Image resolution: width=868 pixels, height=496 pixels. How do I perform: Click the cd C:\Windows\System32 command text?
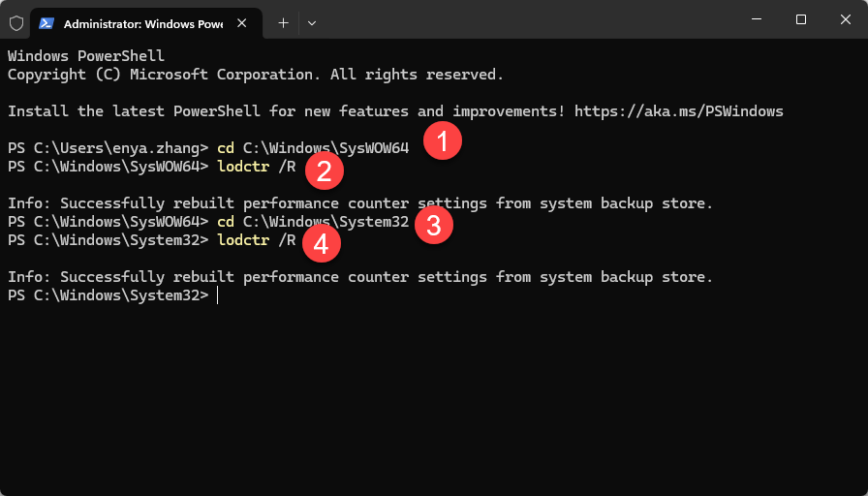(x=313, y=222)
